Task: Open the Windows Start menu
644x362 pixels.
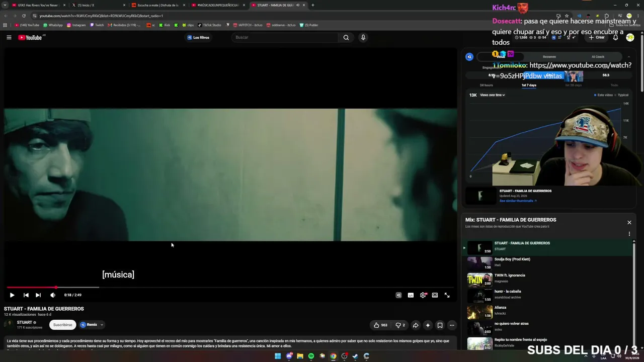Action: click(278, 356)
